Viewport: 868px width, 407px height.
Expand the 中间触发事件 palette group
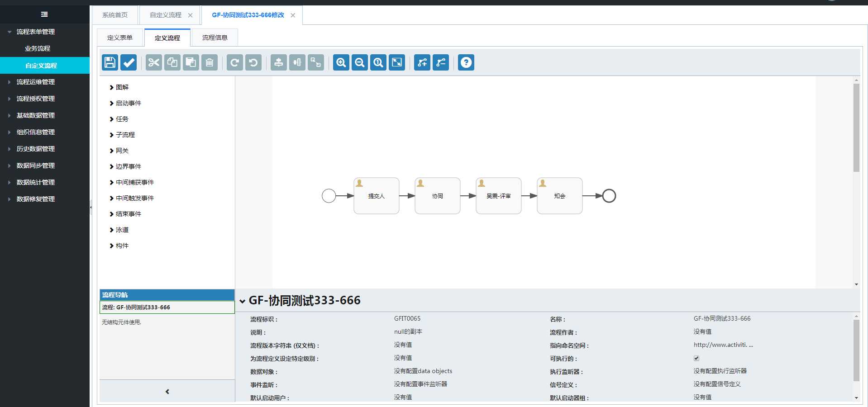132,198
